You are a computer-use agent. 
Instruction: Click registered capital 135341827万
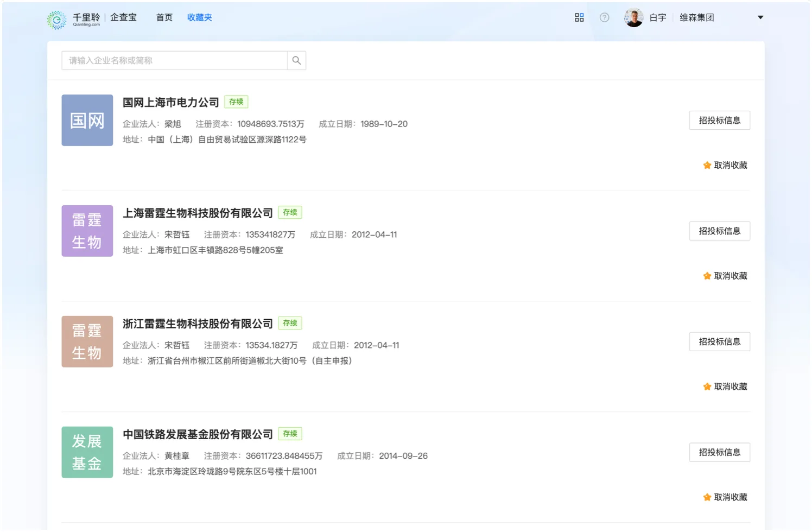pos(271,235)
